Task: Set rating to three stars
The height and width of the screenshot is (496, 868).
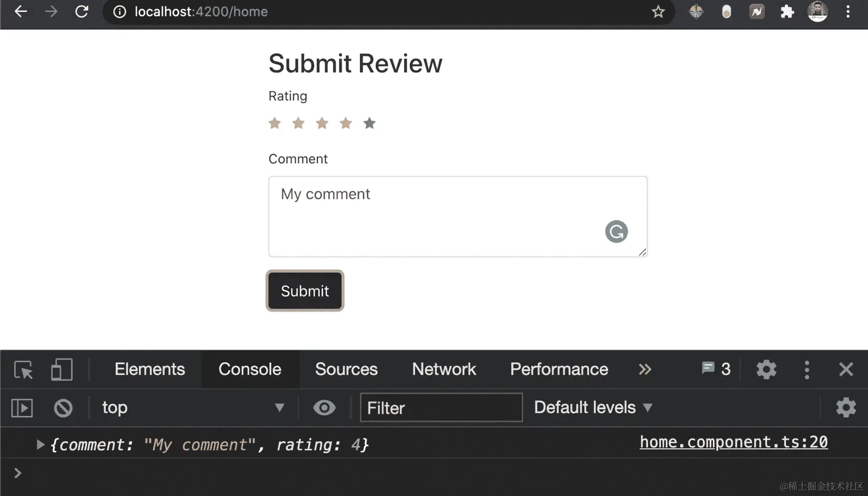Action: [322, 123]
